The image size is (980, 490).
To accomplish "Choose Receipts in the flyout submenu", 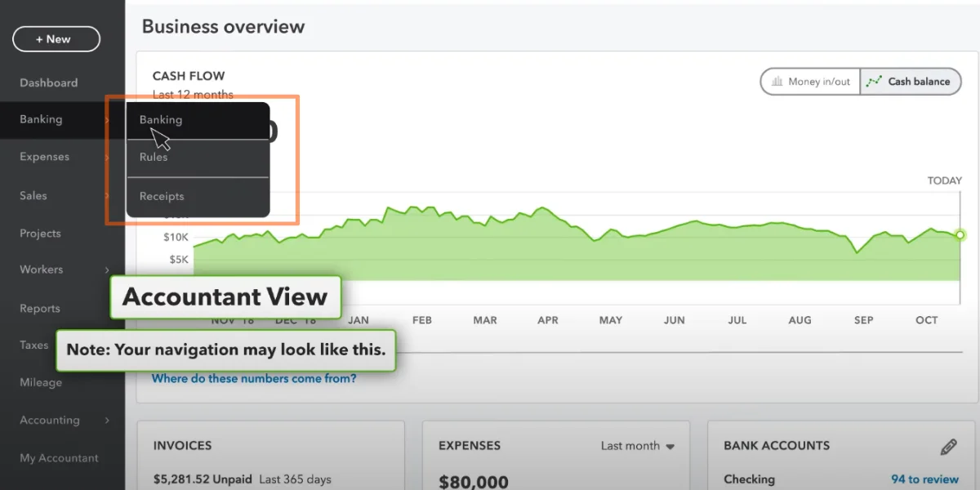I will tap(198, 197).
